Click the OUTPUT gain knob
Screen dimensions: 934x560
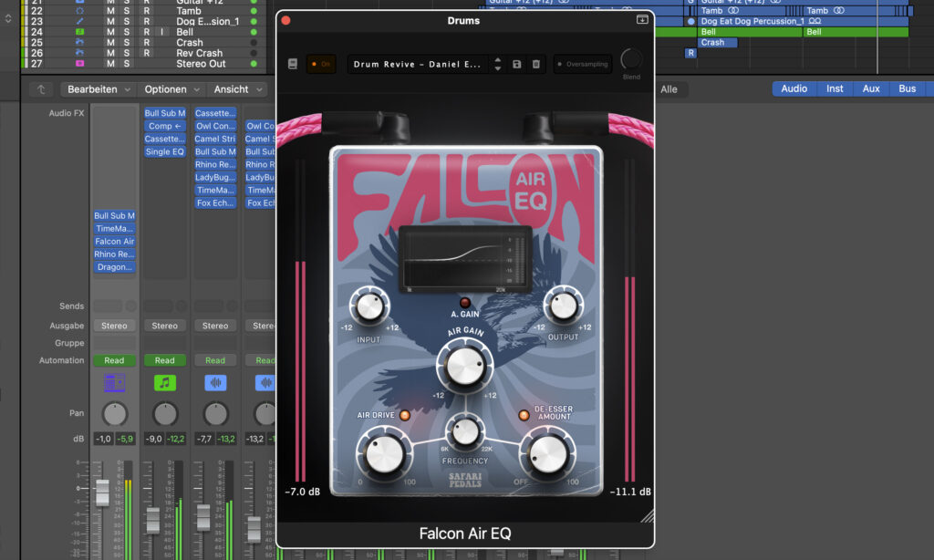(x=563, y=306)
